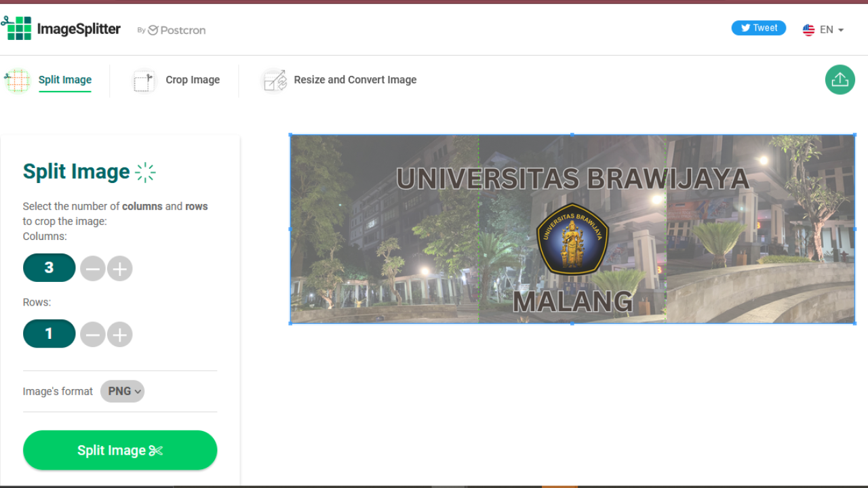This screenshot has height=488, width=868.
Task: Switch to the Crop Image tab
Action: click(x=193, y=80)
